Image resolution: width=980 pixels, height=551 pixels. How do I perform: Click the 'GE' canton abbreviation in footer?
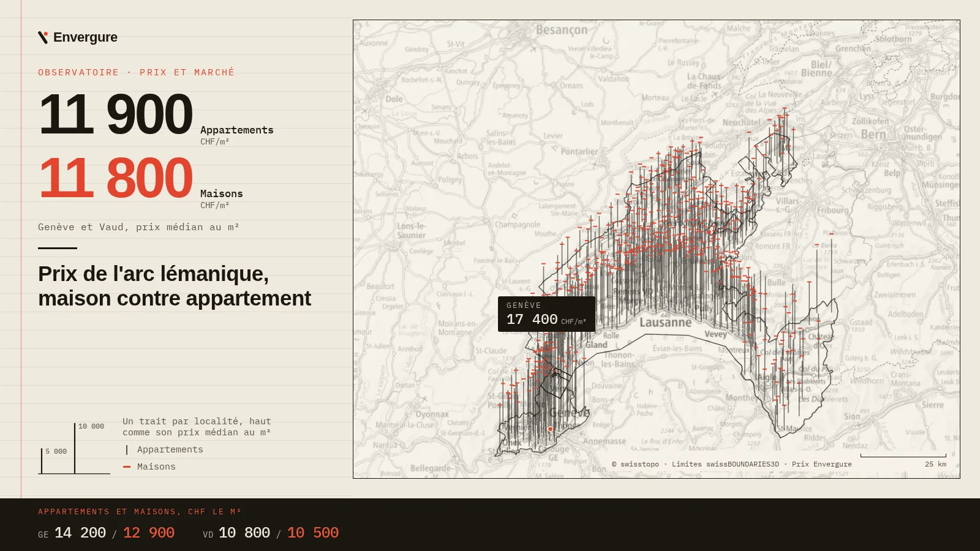coord(43,534)
